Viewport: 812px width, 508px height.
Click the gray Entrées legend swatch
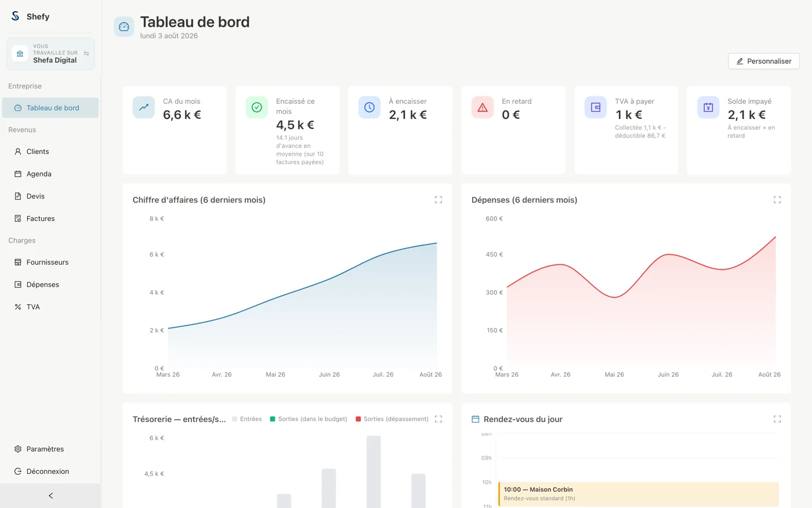coord(235,419)
